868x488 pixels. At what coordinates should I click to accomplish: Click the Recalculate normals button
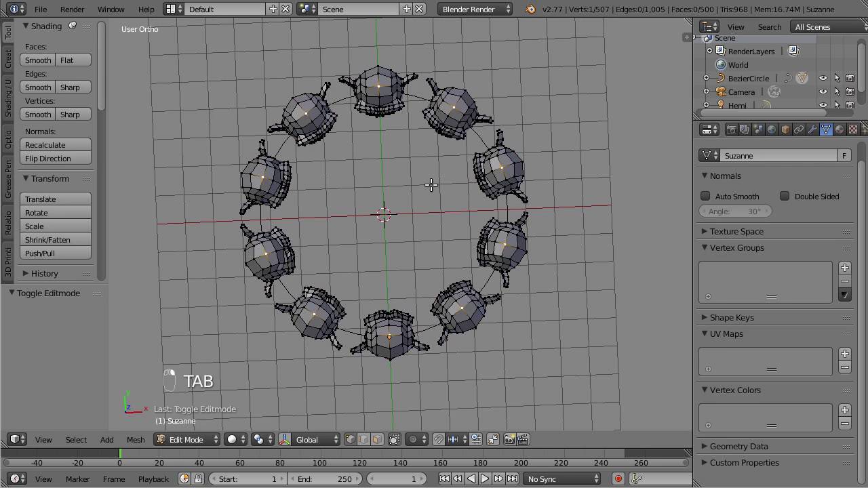click(56, 145)
